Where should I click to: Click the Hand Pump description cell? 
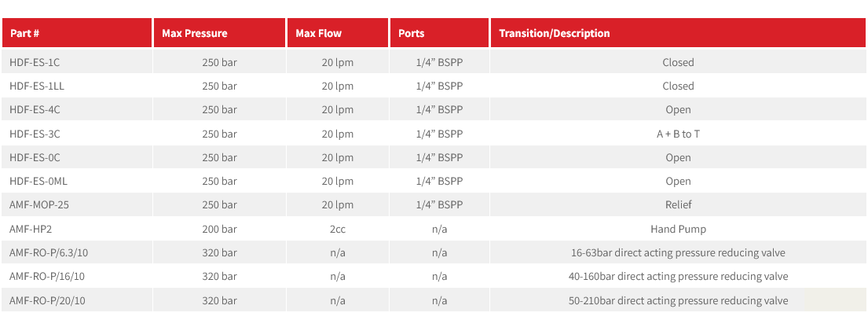click(x=678, y=229)
